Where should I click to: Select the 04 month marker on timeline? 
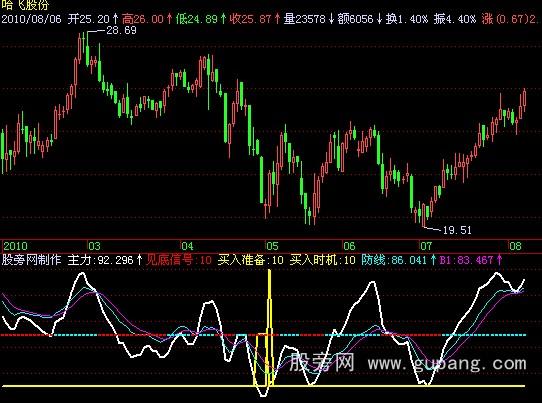point(187,246)
